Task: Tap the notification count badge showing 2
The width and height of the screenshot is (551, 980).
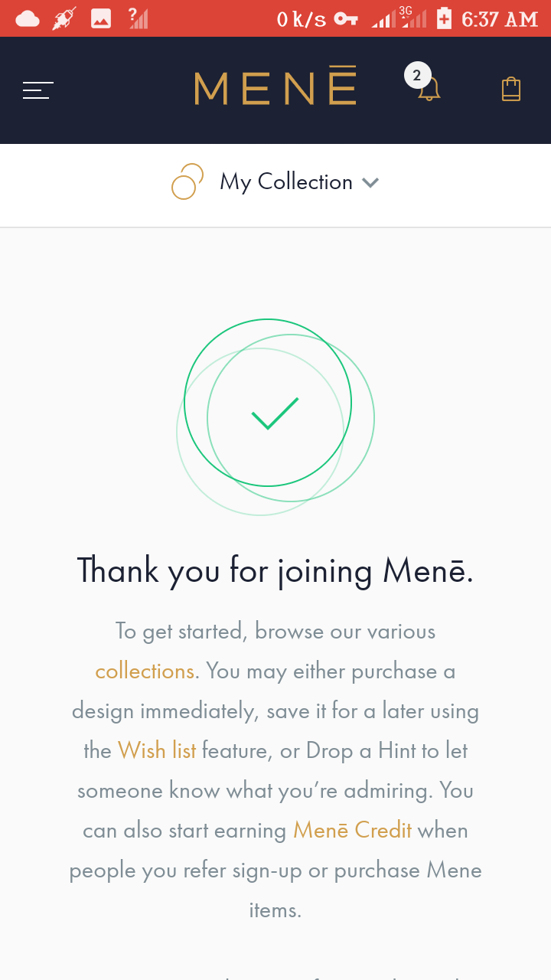Action: [417, 75]
